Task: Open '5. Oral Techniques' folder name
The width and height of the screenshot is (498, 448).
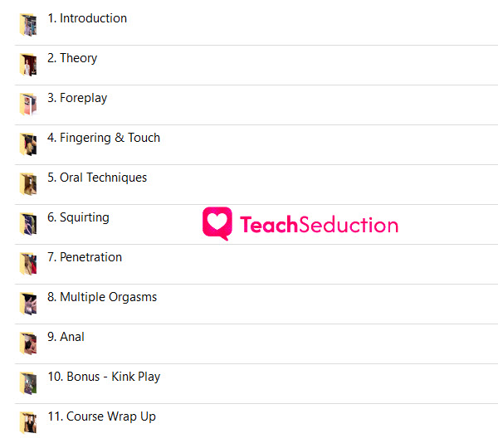Action: (97, 178)
